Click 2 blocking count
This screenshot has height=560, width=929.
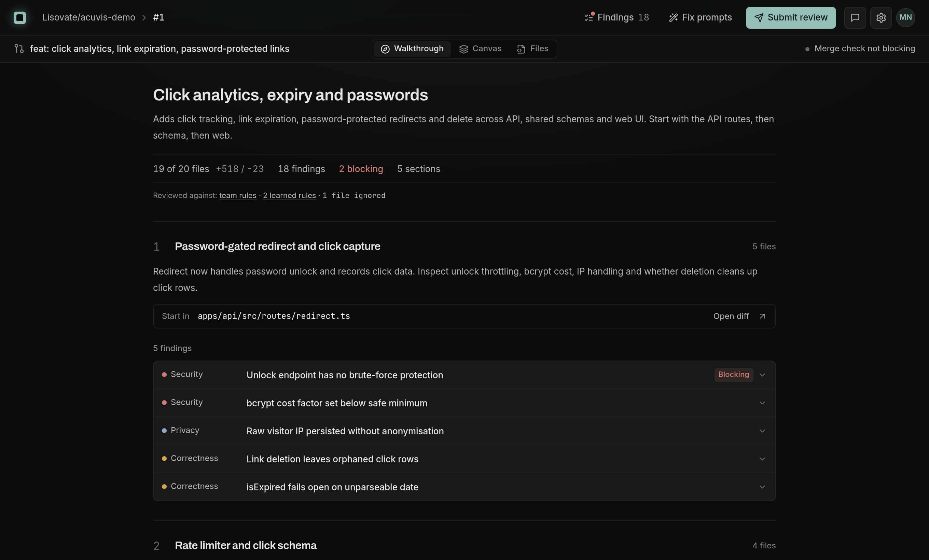361,169
